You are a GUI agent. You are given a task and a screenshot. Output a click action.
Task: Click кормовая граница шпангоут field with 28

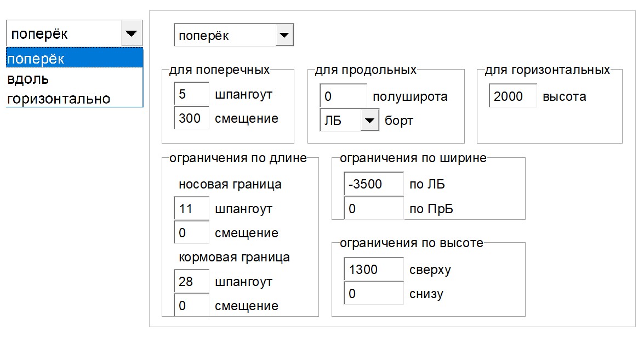[x=191, y=281]
